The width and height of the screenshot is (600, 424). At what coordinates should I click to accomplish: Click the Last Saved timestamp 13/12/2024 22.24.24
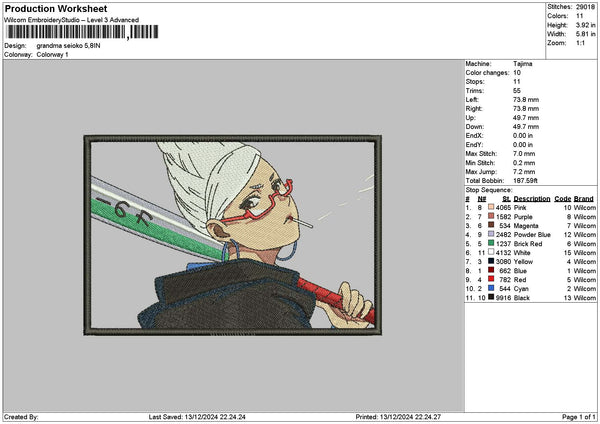pos(215,417)
